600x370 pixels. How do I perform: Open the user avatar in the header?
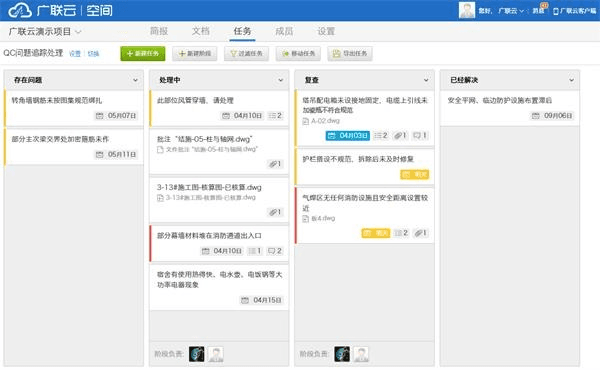[x=466, y=10]
